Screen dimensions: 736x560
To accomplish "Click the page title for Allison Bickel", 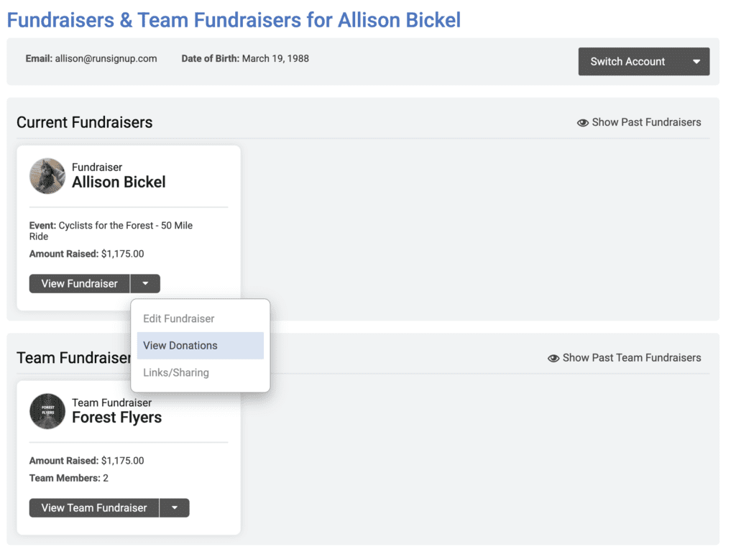I will [234, 20].
